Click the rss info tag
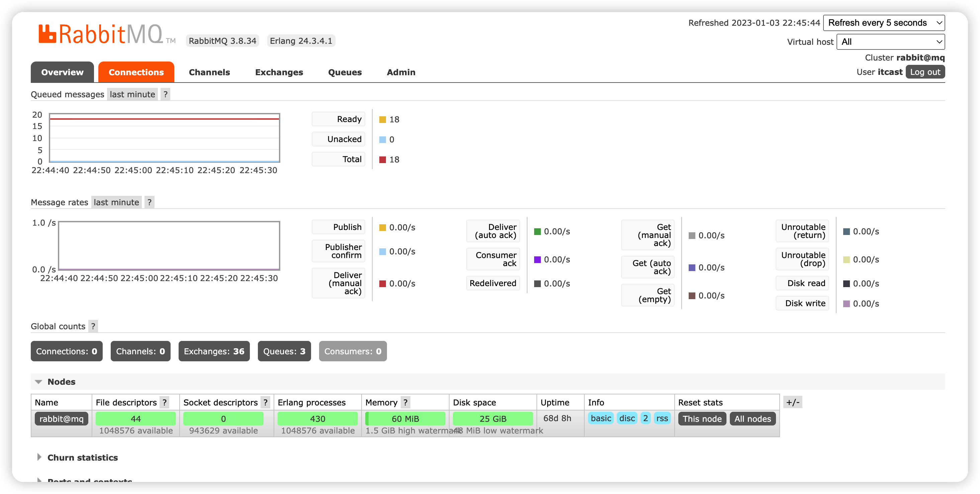The height and width of the screenshot is (494, 980). [x=662, y=418]
